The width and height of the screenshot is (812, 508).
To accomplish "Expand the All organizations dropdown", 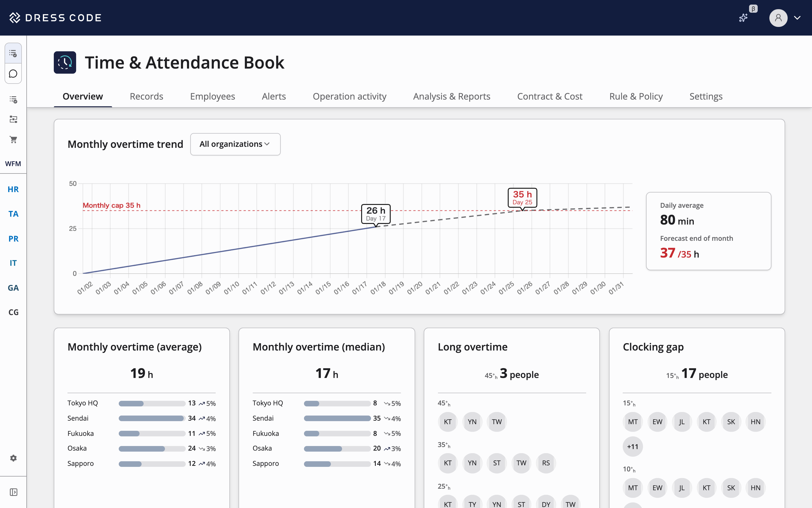I will (235, 144).
